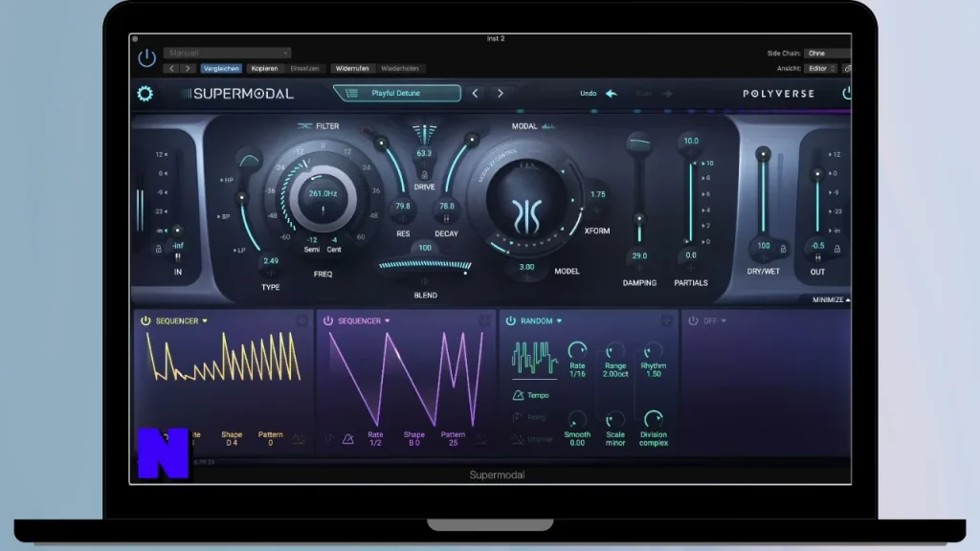Screen dimensions: 980x551
Task: Click Kopieren button
Action: pyautogui.click(x=264, y=69)
